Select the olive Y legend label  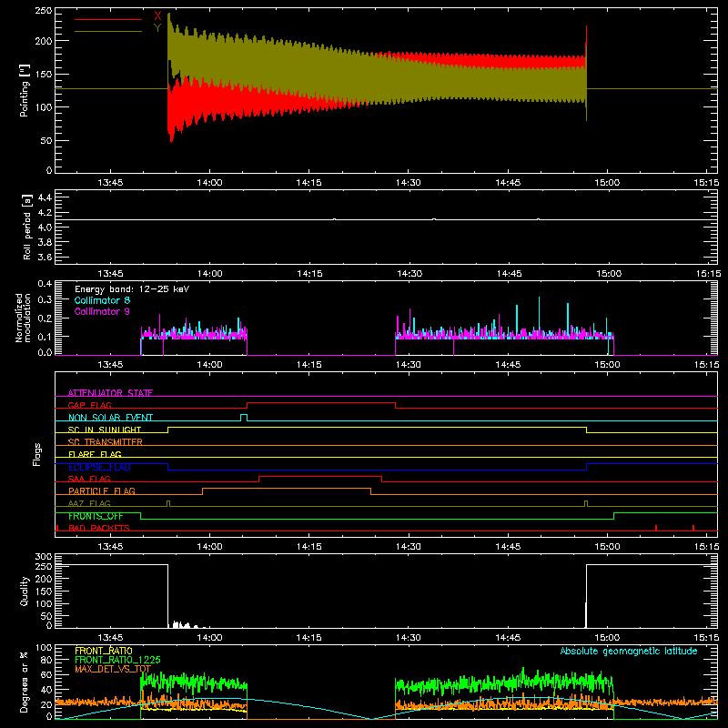[157, 28]
